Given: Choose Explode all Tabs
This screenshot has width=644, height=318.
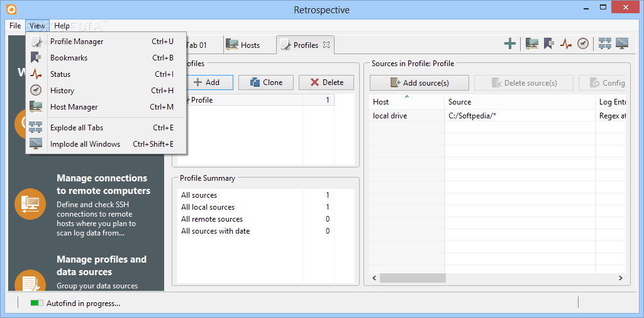Looking at the screenshot, I should pos(106,128).
